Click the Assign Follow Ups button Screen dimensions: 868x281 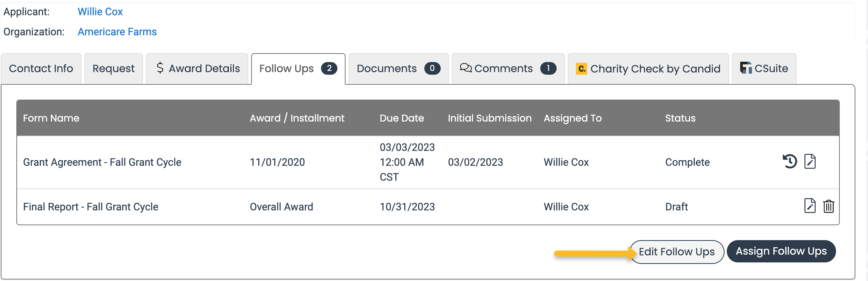point(781,251)
